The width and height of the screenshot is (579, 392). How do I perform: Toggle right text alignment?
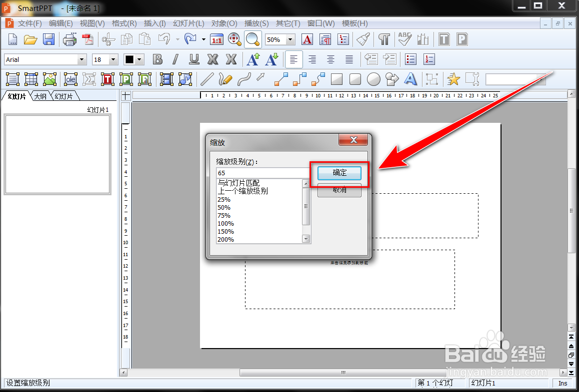pyautogui.click(x=312, y=59)
